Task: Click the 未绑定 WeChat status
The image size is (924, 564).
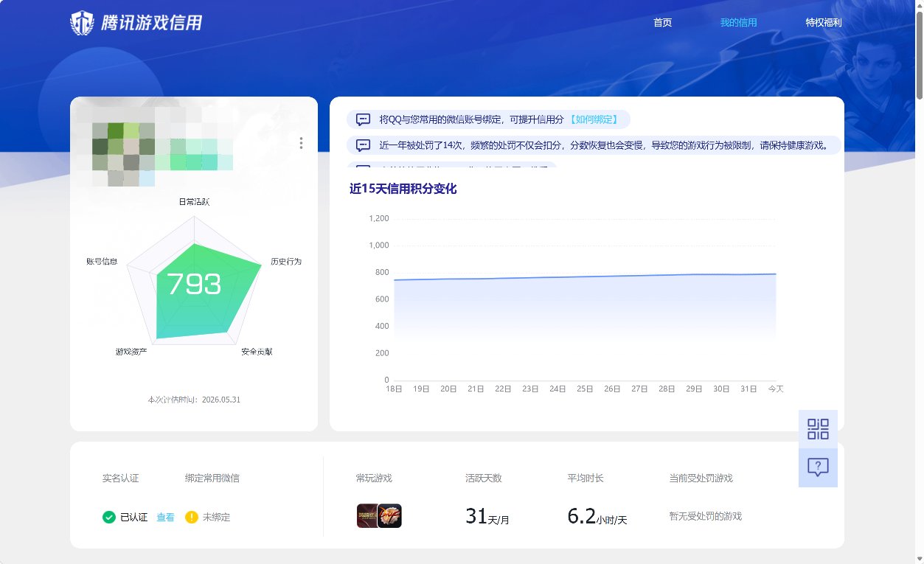Action: 216,518
